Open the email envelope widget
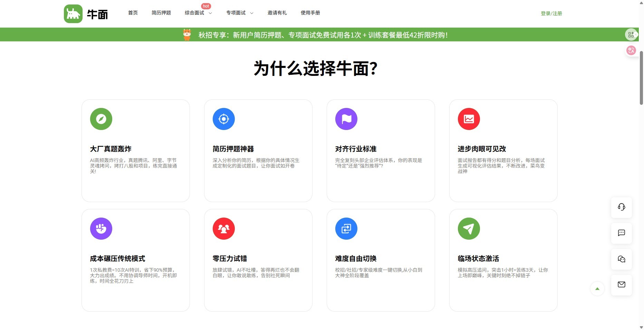Image resolution: width=644 pixels, height=330 pixels. [622, 285]
